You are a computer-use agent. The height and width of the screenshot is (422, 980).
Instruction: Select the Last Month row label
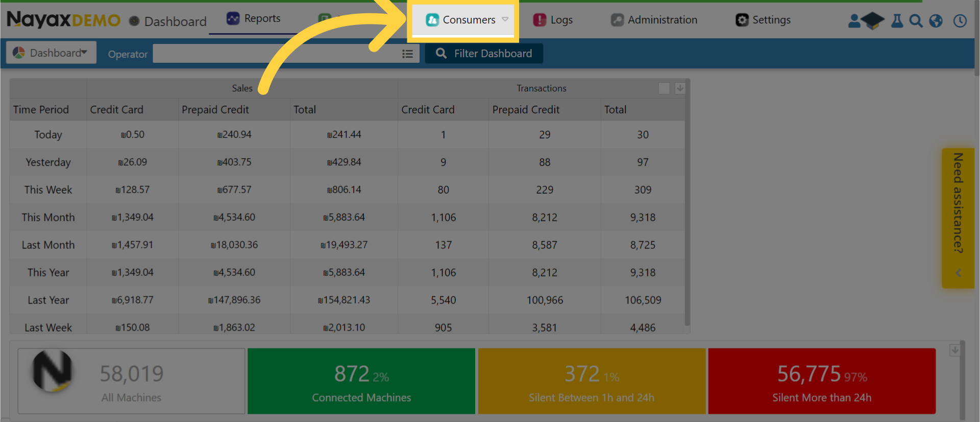point(48,245)
